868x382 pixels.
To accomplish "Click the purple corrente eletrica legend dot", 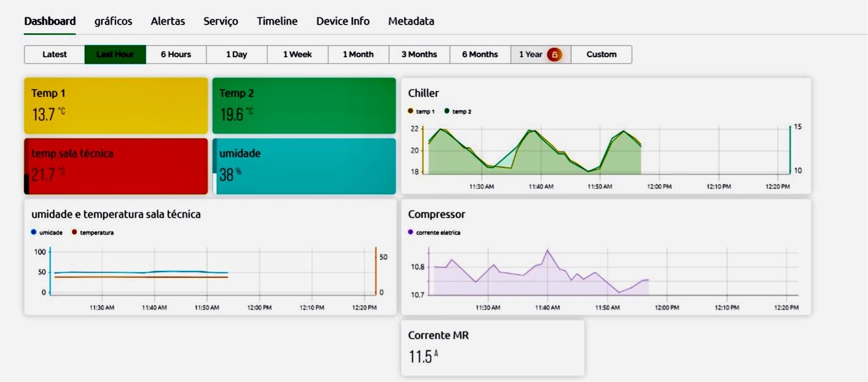I will point(411,232).
